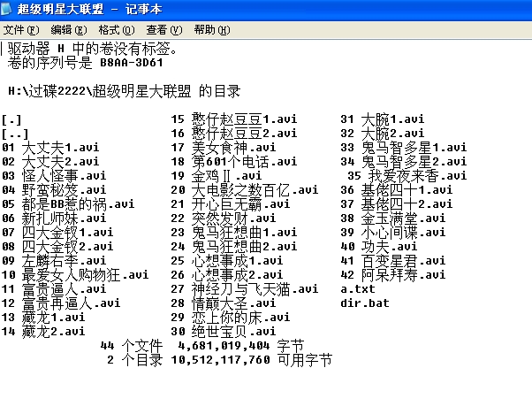The height and width of the screenshot is (414, 532).
Task: Click file name 15 憨仔赵豆豆1.avi
Action: click(x=234, y=119)
